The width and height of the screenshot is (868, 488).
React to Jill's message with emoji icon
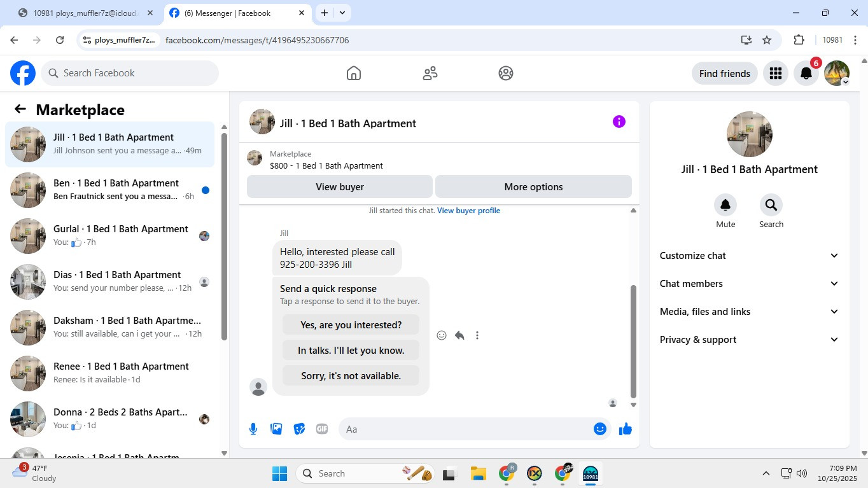442,335
